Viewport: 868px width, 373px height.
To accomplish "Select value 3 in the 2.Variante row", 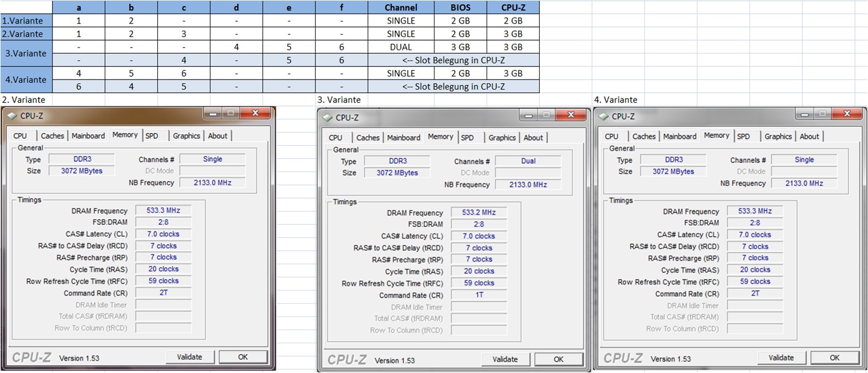I will (x=184, y=34).
